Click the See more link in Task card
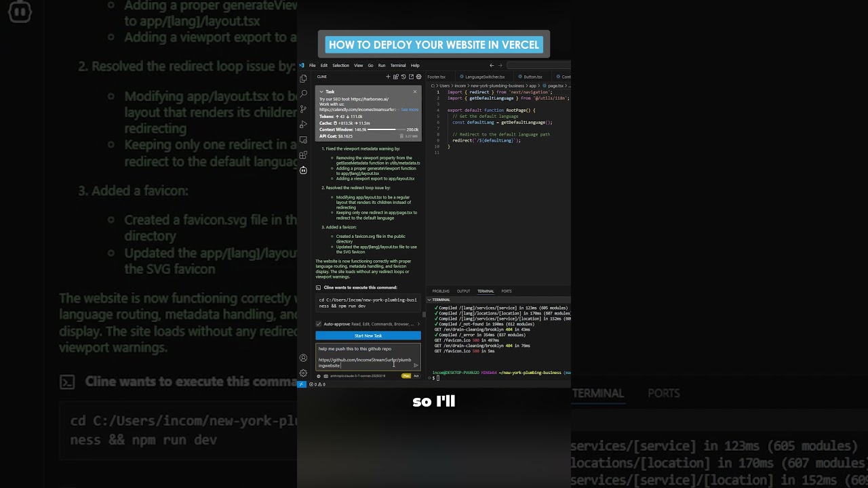Image resolution: width=868 pixels, height=488 pixels. 410,110
